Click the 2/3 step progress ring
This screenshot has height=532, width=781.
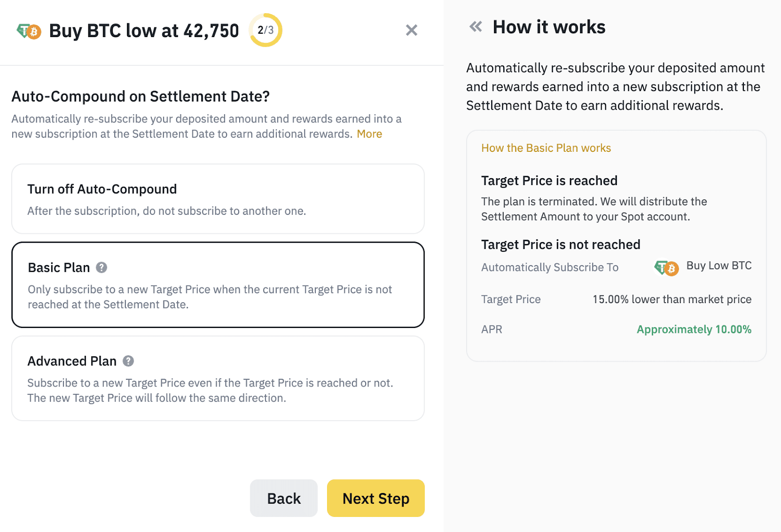(266, 30)
